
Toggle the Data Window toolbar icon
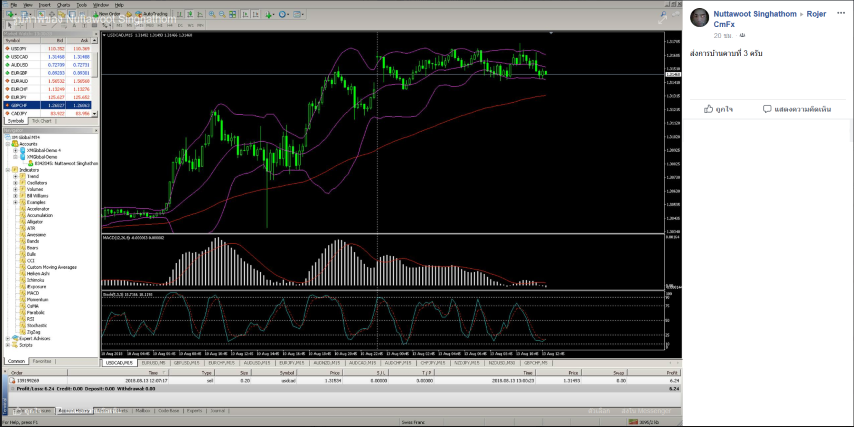point(52,14)
